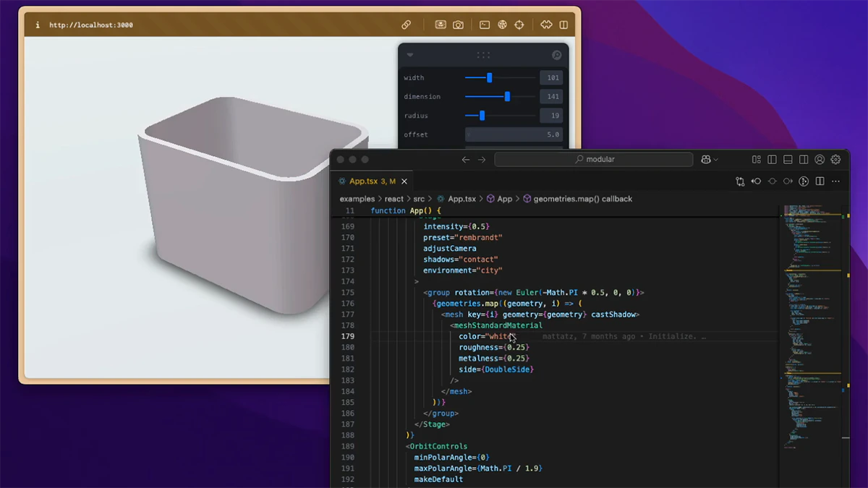Click the width slider handle

(x=490, y=77)
